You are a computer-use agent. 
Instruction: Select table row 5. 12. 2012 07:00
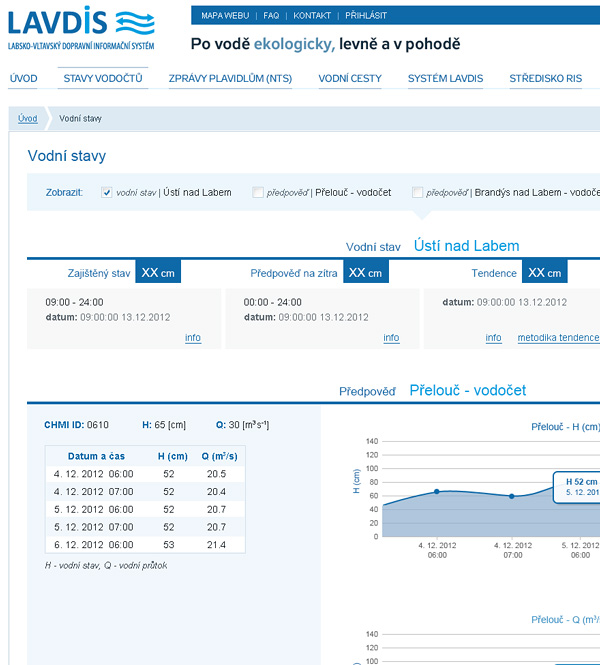pos(145,527)
